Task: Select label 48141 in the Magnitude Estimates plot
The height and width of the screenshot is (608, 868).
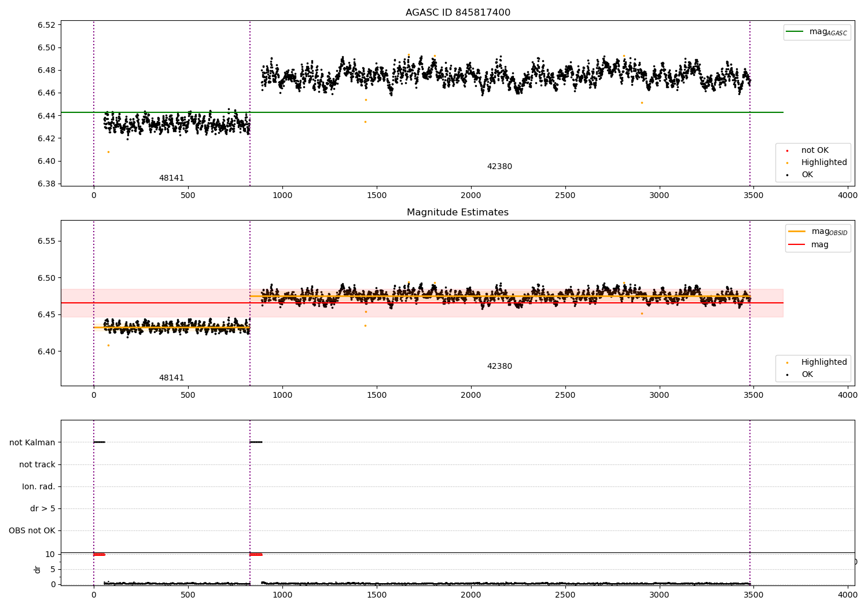Action: tap(171, 378)
